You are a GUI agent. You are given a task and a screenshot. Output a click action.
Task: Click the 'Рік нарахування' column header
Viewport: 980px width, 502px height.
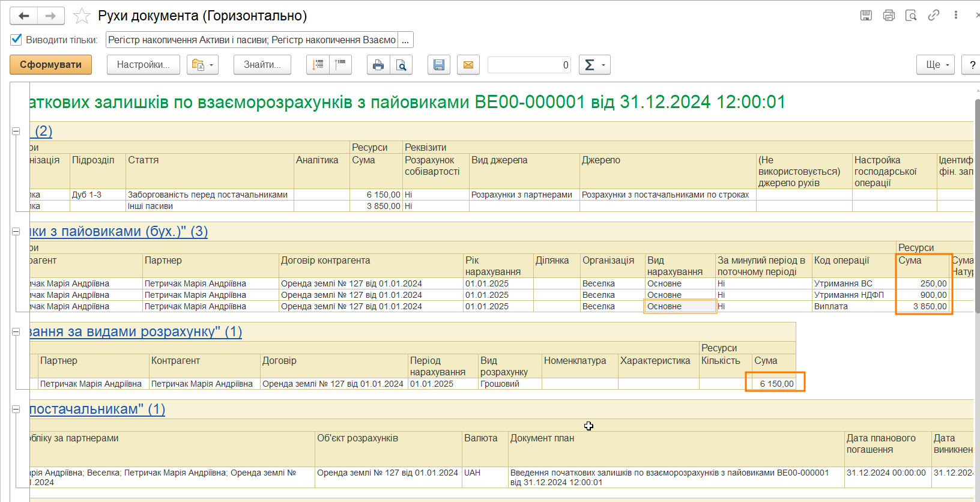pos(498,266)
